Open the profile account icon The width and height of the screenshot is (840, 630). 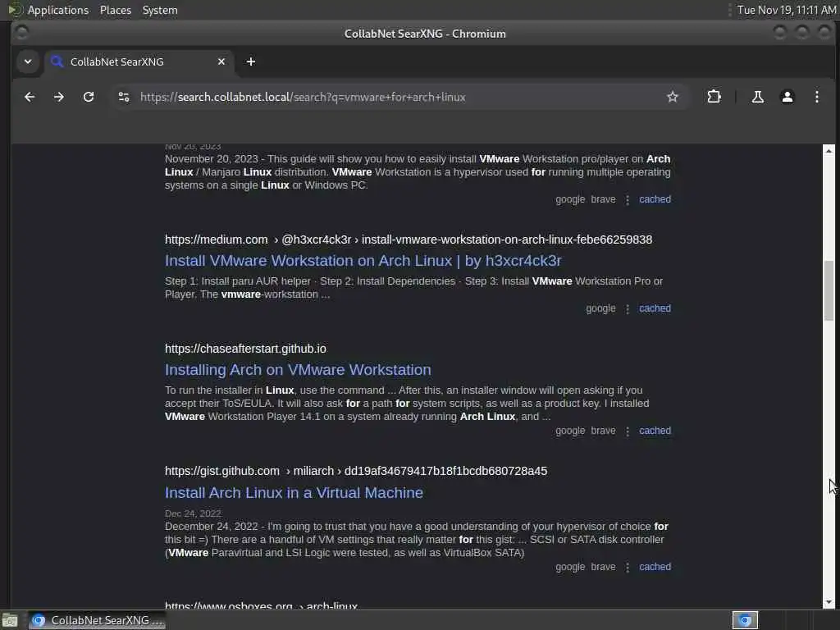787,97
